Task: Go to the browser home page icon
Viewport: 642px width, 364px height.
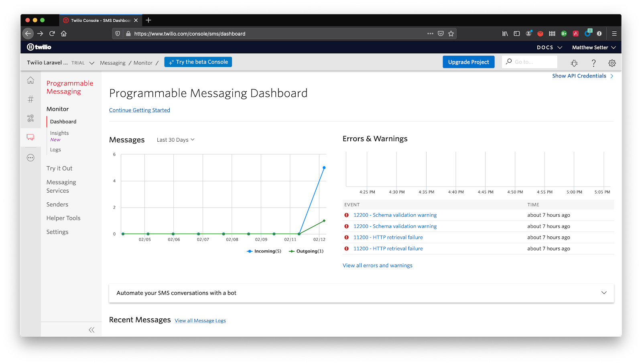Action: point(64,34)
